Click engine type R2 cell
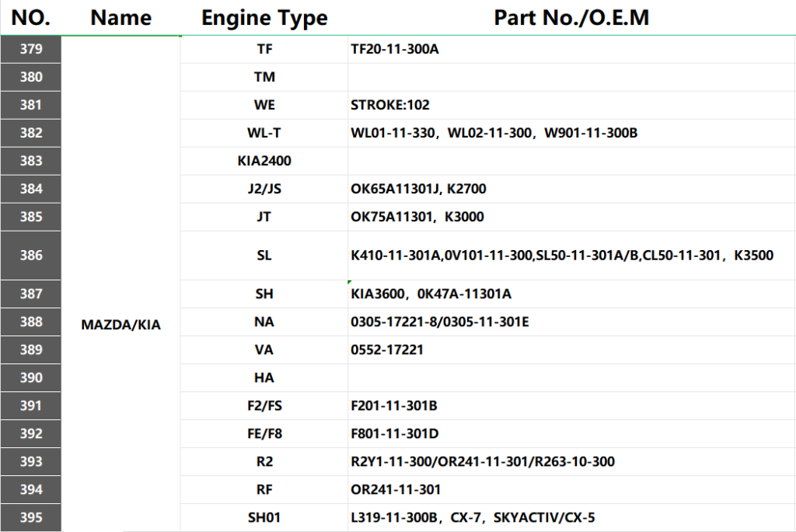Screen dimensions: 796x532 (x=264, y=461)
